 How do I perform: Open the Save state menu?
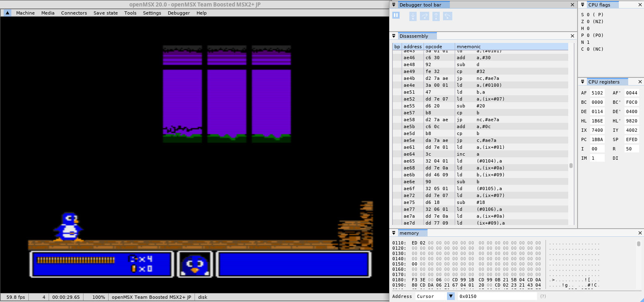click(x=106, y=13)
